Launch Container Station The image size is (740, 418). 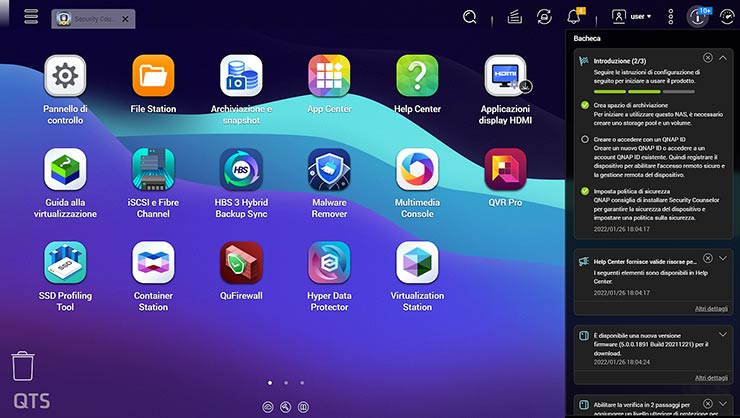click(153, 263)
